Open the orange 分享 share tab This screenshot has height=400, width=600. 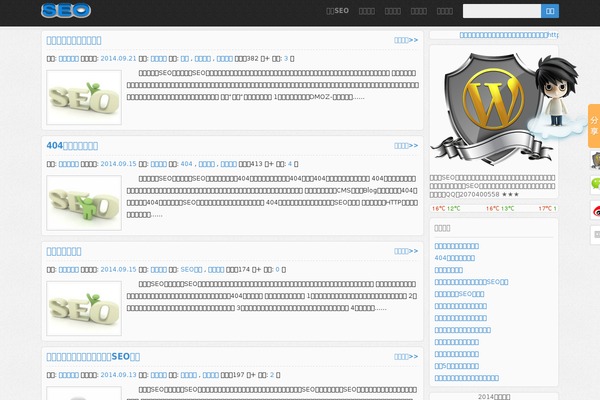[x=594, y=126]
